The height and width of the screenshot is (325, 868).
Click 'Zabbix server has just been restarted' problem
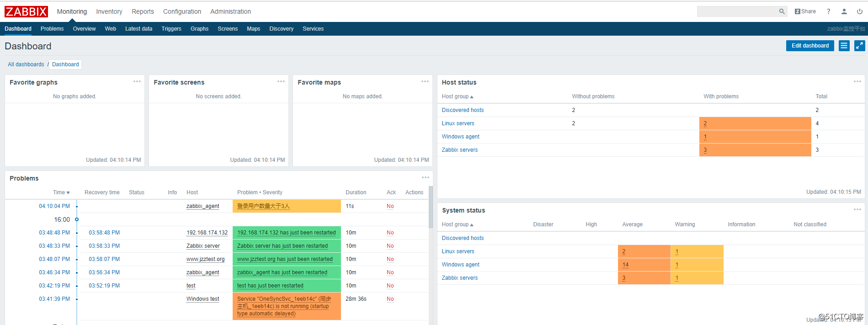click(282, 246)
